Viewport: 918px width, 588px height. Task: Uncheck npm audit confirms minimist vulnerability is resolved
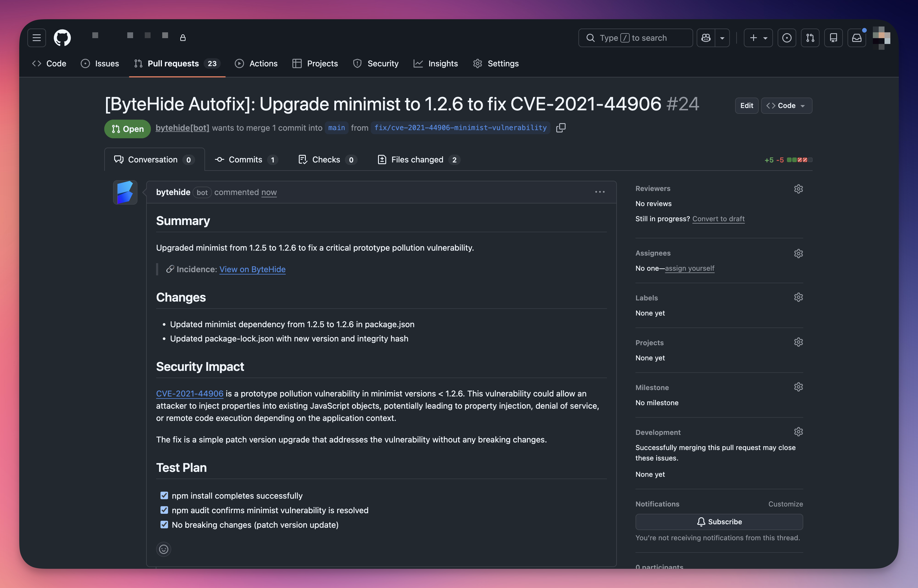coord(164,510)
